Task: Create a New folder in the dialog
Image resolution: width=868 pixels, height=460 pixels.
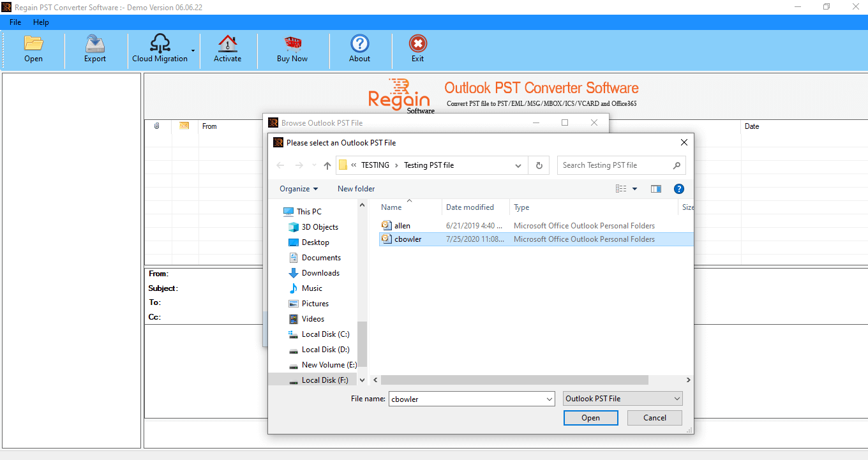Action: (356, 188)
